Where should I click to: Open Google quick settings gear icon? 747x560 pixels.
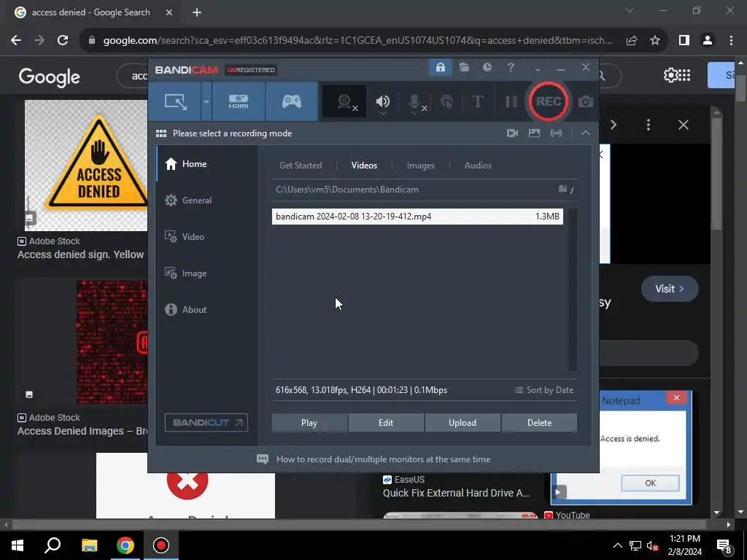[x=670, y=75]
